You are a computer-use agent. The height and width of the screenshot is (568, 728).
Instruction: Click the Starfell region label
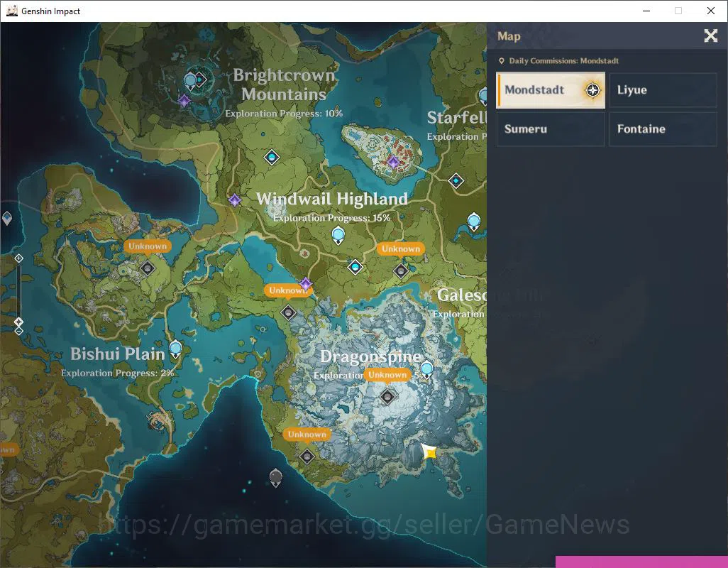pos(456,117)
